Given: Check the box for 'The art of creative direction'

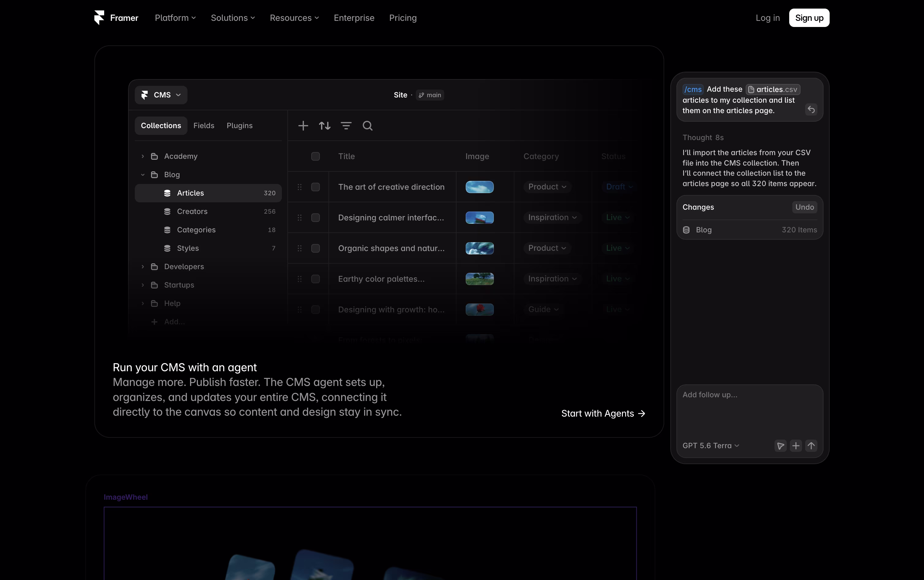Looking at the screenshot, I should (x=316, y=187).
